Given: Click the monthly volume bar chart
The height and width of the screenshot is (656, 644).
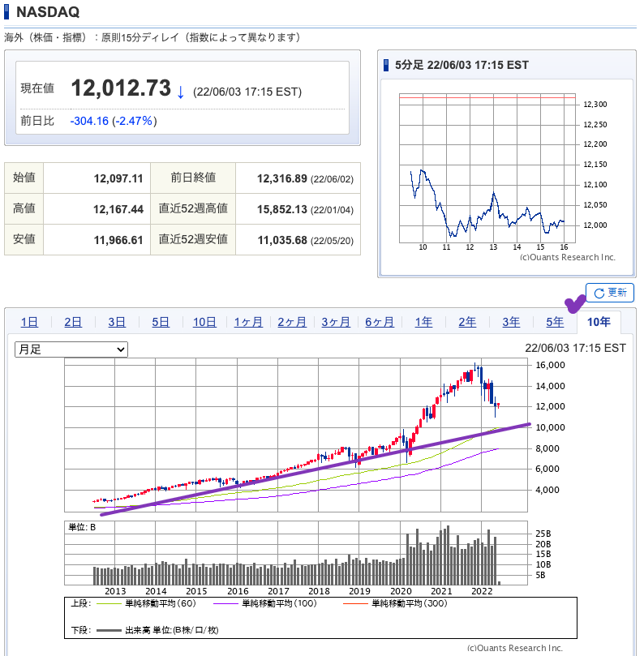Looking at the screenshot, I should [296, 553].
